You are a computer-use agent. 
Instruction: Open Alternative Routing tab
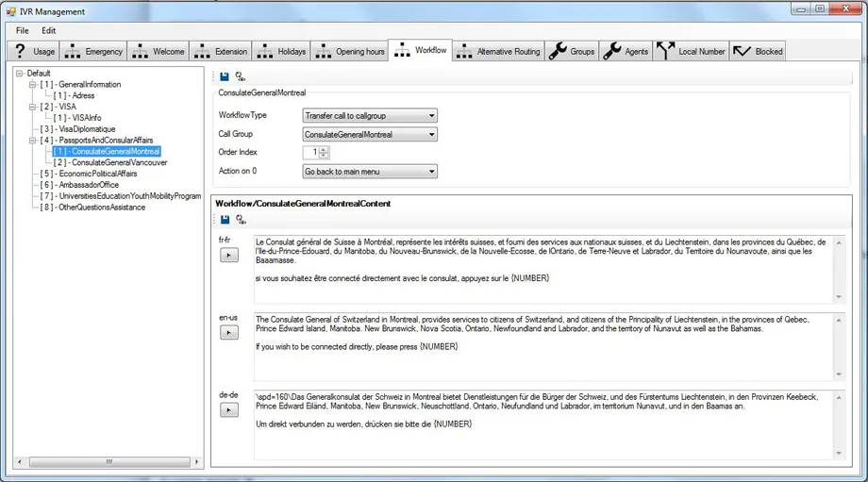point(498,52)
